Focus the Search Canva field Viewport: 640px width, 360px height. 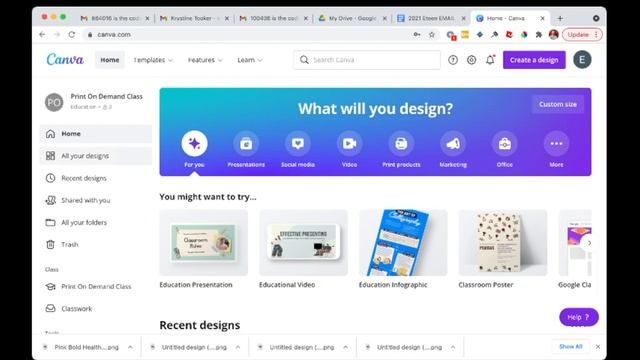pyautogui.click(x=367, y=60)
